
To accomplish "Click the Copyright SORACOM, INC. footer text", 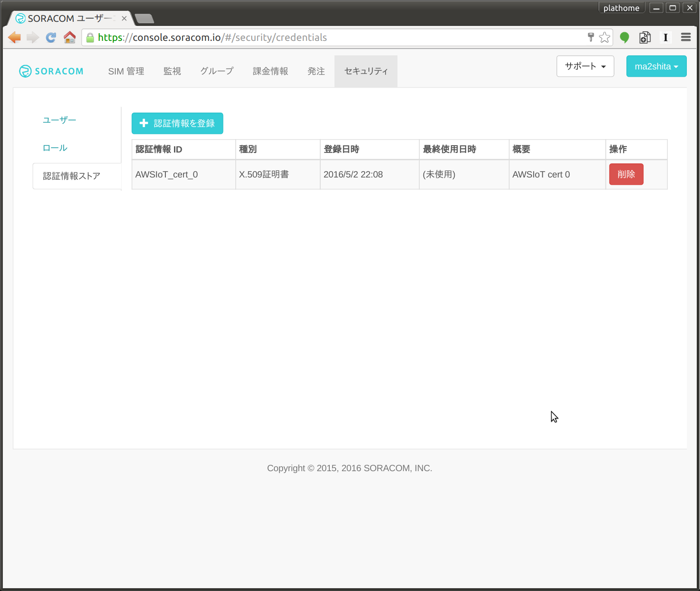I will (349, 468).
